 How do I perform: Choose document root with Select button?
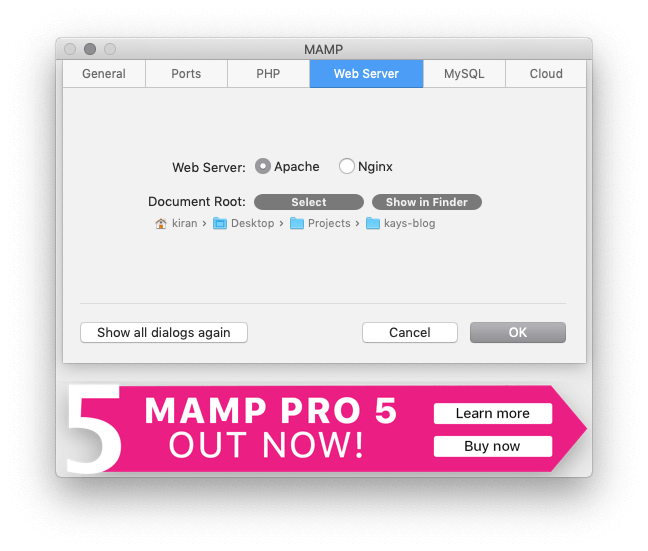[x=309, y=202]
